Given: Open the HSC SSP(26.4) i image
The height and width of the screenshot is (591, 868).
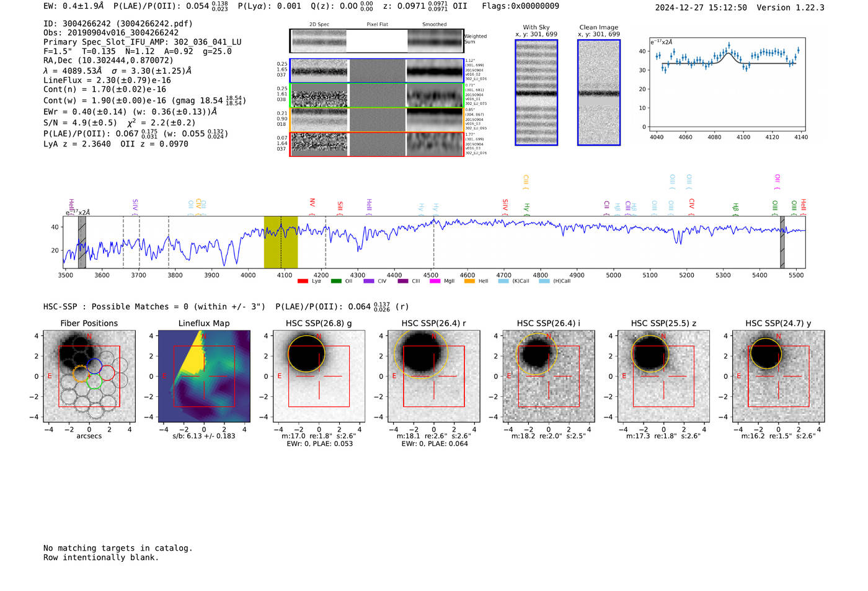Looking at the screenshot, I should coord(549,376).
